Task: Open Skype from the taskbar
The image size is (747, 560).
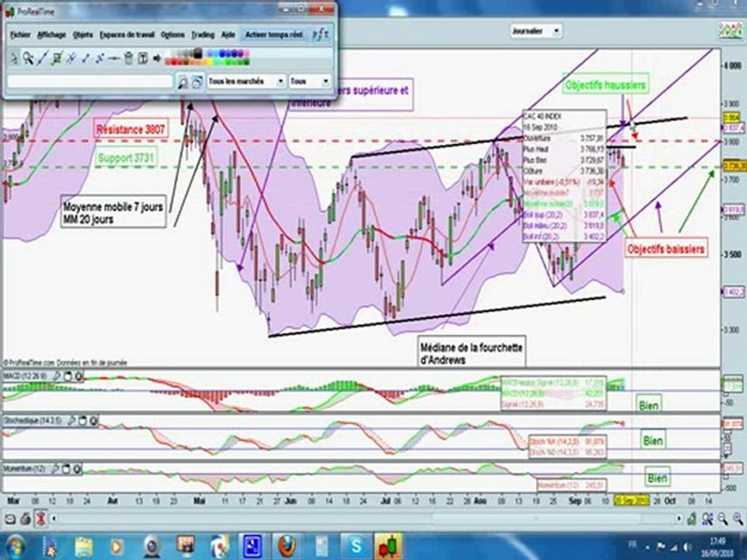Action: (356, 546)
